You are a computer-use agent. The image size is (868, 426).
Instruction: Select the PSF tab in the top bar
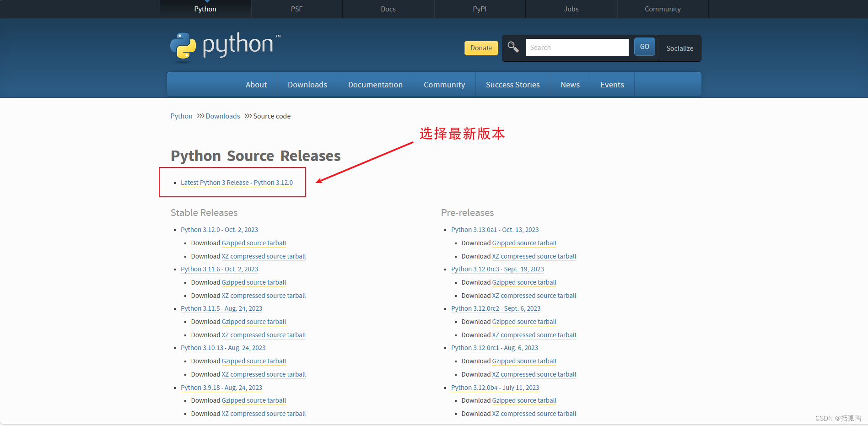click(297, 9)
